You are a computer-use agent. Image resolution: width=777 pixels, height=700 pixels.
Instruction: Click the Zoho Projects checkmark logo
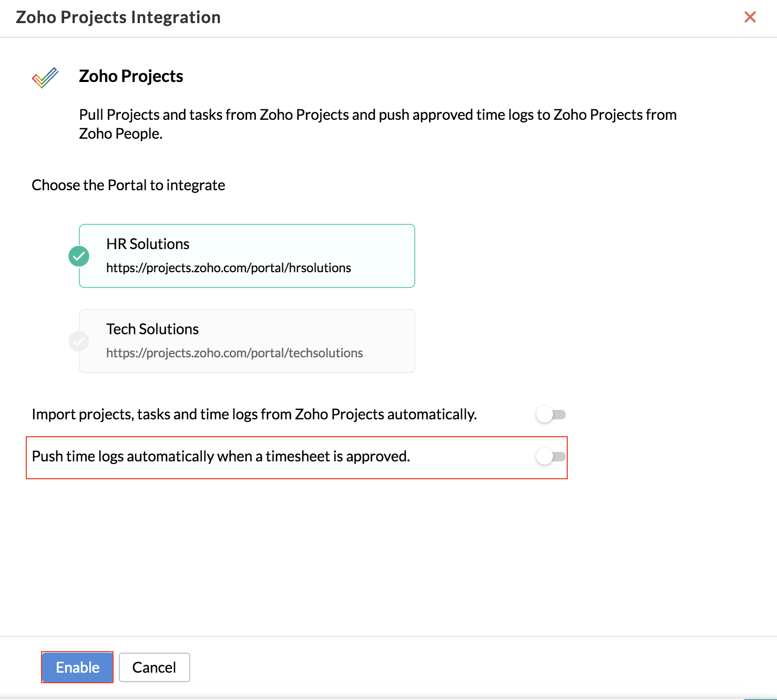45,78
